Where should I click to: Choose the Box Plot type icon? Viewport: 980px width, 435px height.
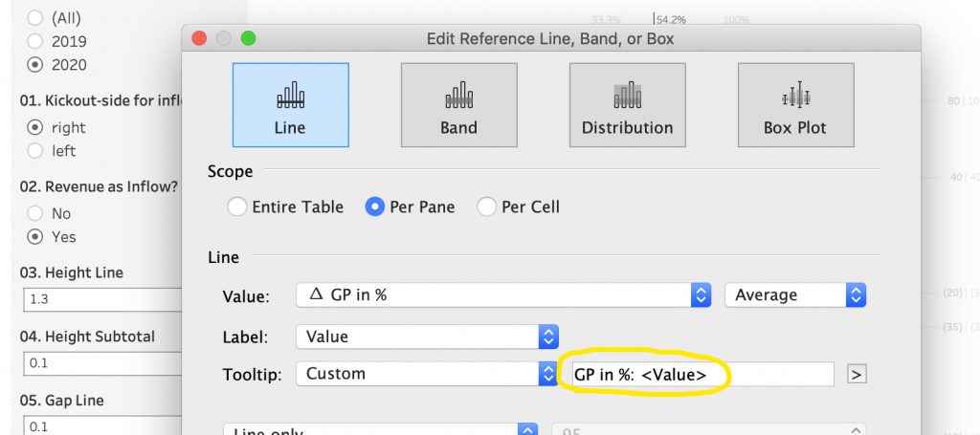(x=795, y=105)
